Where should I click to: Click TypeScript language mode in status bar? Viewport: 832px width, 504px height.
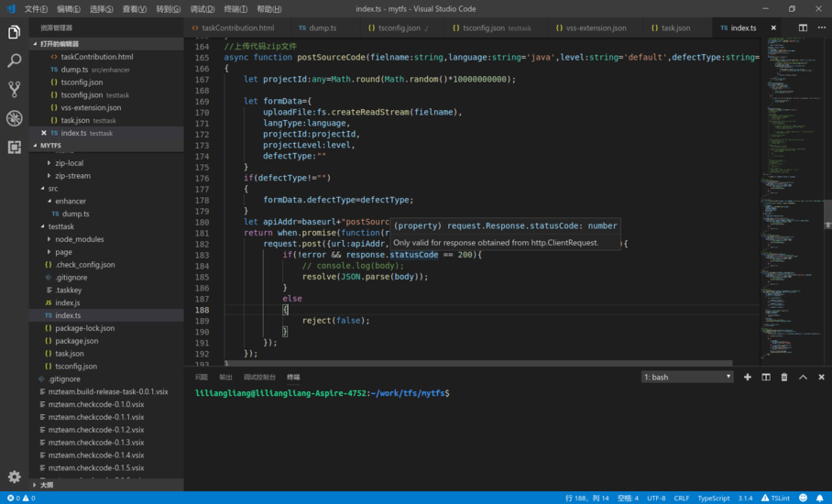click(714, 498)
